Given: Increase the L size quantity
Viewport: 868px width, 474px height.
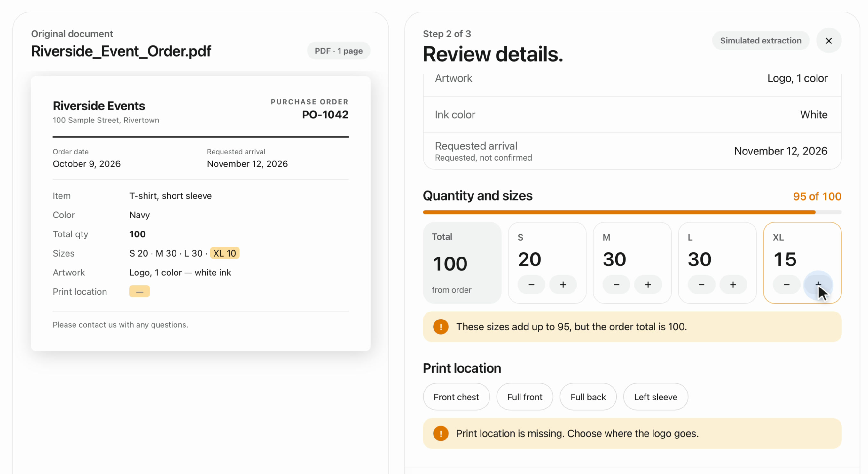Looking at the screenshot, I should coord(733,285).
